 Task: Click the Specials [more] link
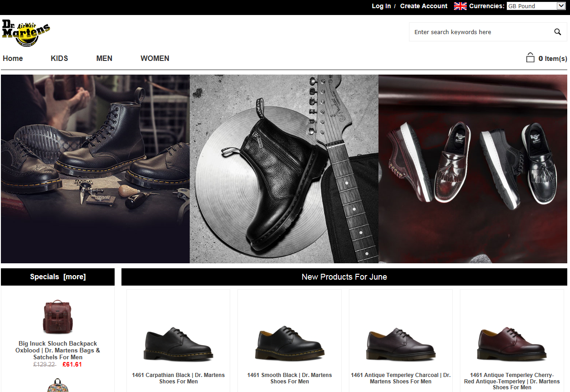[58, 276]
